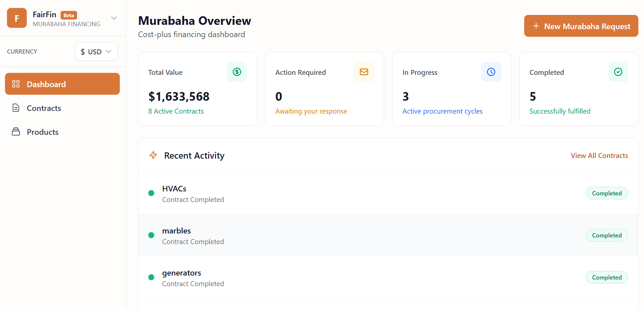The image size is (644, 310).
Task: Click the dollar-sign icon on Total Value card
Action: [x=237, y=72]
